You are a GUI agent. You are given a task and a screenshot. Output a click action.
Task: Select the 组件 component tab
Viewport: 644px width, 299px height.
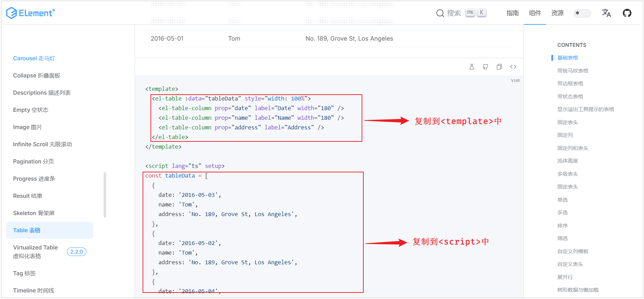pyautogui.click(x=534, y=13)
